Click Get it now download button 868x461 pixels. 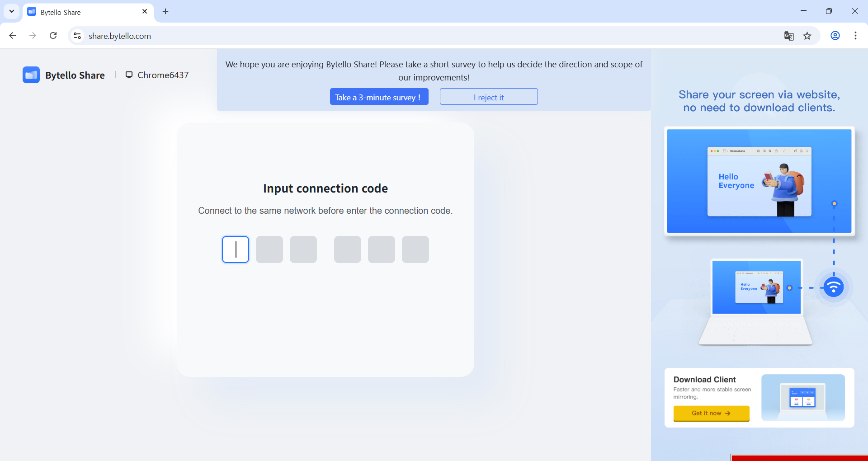tap(711, 413)
